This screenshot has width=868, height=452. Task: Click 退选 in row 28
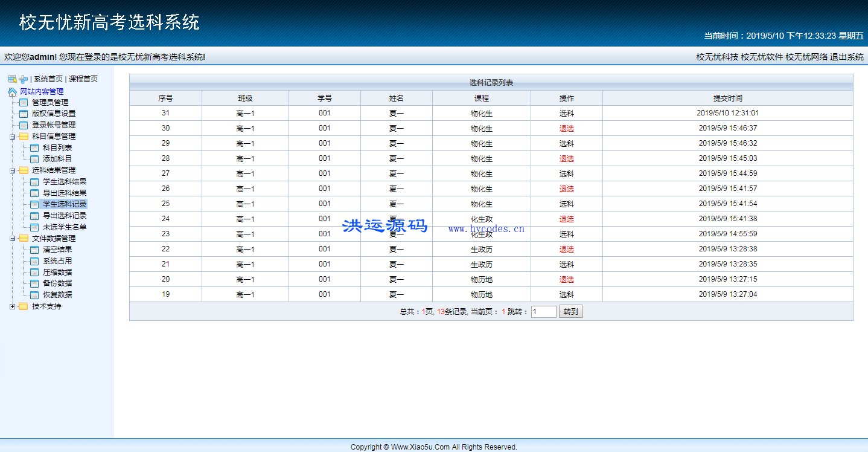point(566,158)
